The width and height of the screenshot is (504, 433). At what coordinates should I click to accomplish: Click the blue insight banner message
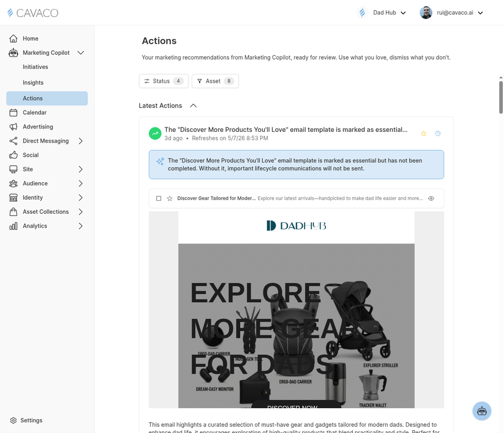point(297,165)
